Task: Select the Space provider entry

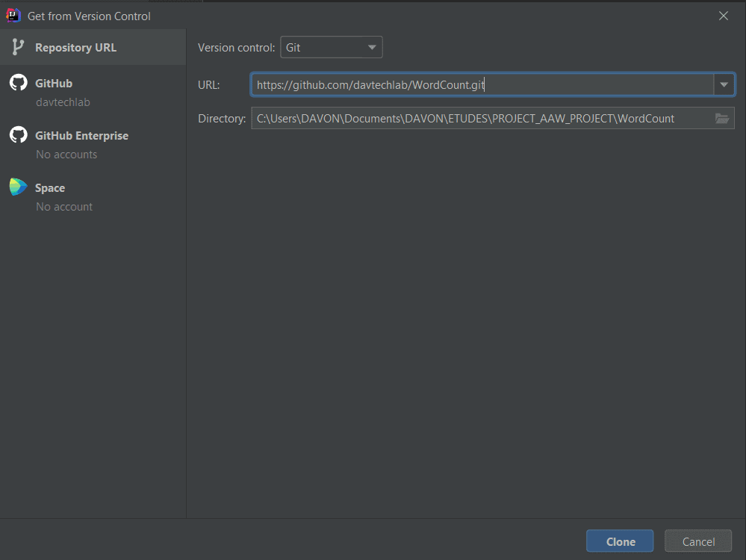Action: [49, 187]
